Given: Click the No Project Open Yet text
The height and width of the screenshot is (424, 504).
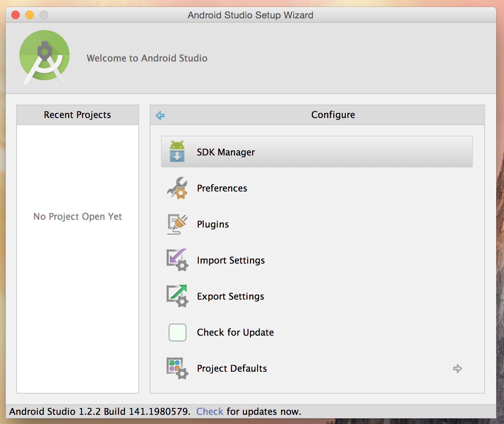Looking at the screenshot, I should point(78,217).
